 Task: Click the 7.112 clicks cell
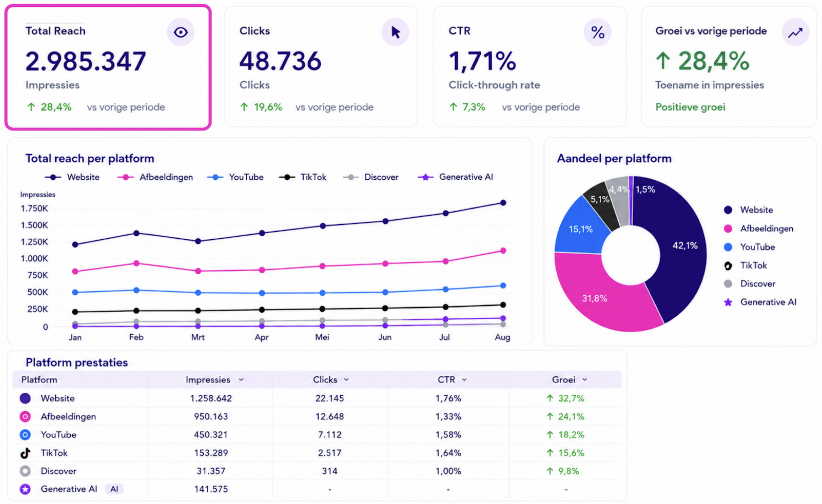329,435
